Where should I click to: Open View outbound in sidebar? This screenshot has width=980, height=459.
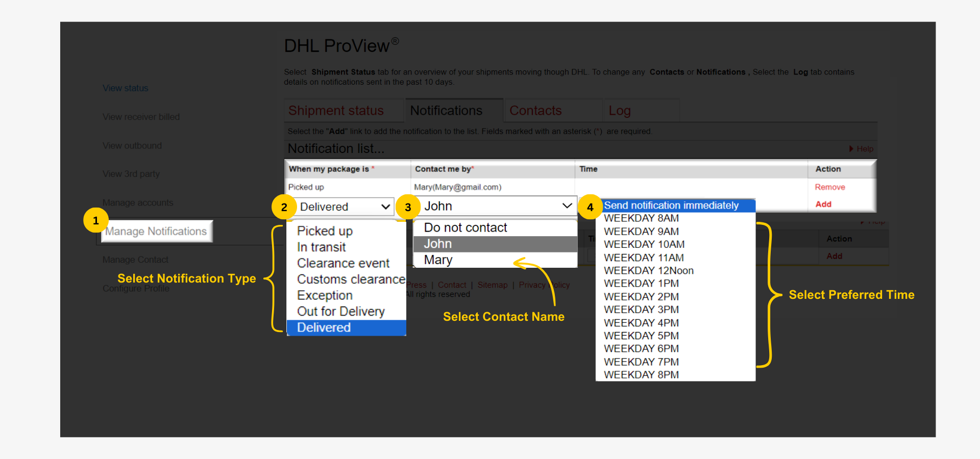click(132, 145)
